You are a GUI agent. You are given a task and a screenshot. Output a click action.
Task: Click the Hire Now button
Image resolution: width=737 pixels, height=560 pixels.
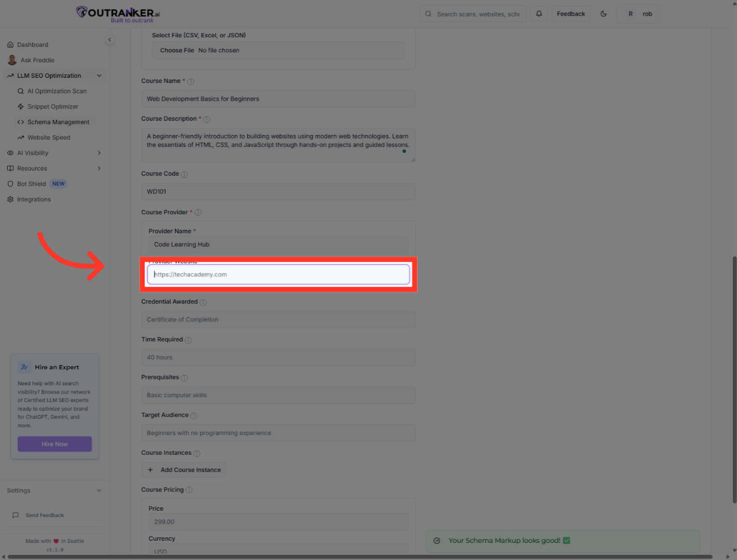54,444
